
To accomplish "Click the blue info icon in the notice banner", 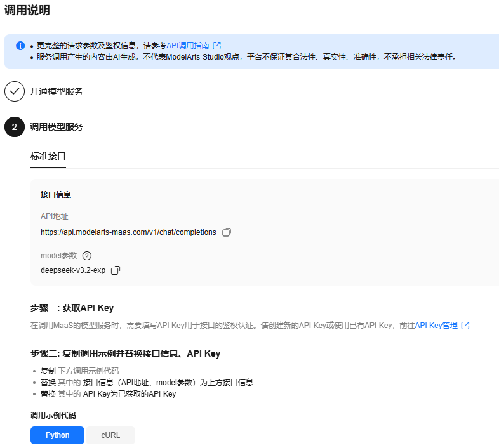I will point(20,46).
